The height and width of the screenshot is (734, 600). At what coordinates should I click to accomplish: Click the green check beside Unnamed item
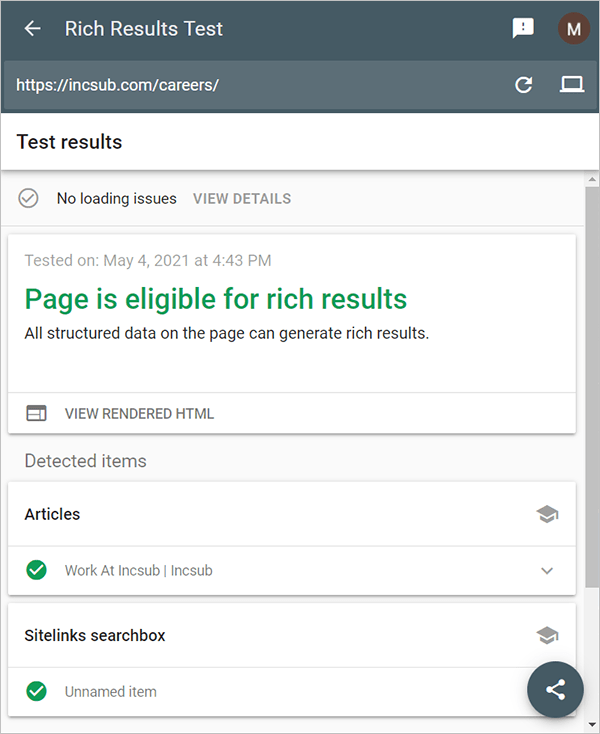[37, 691]
